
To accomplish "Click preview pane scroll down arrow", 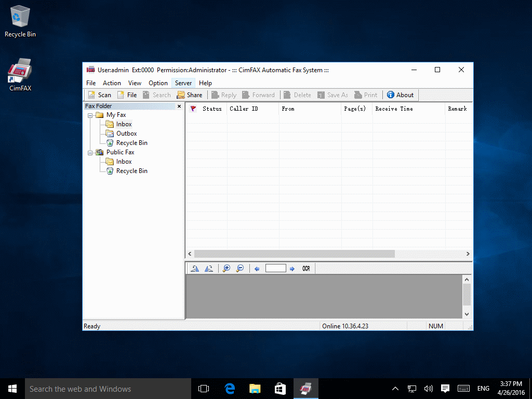I will [467, 314].
